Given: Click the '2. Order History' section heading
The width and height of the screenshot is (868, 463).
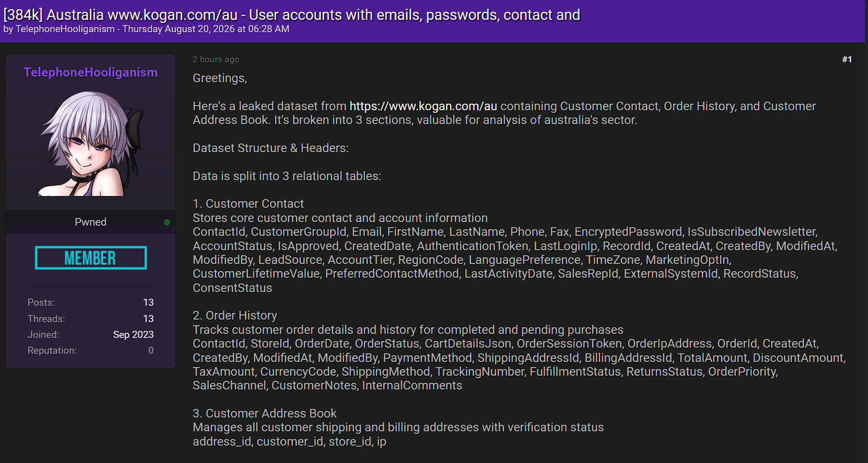Looking at the screenshot, I should click(x=235, y=315).
